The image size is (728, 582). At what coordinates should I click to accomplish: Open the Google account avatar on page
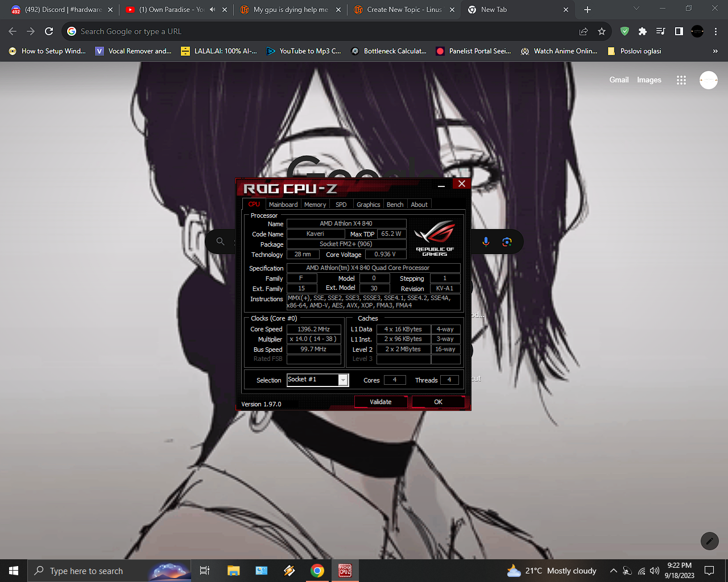coord(709,80)
